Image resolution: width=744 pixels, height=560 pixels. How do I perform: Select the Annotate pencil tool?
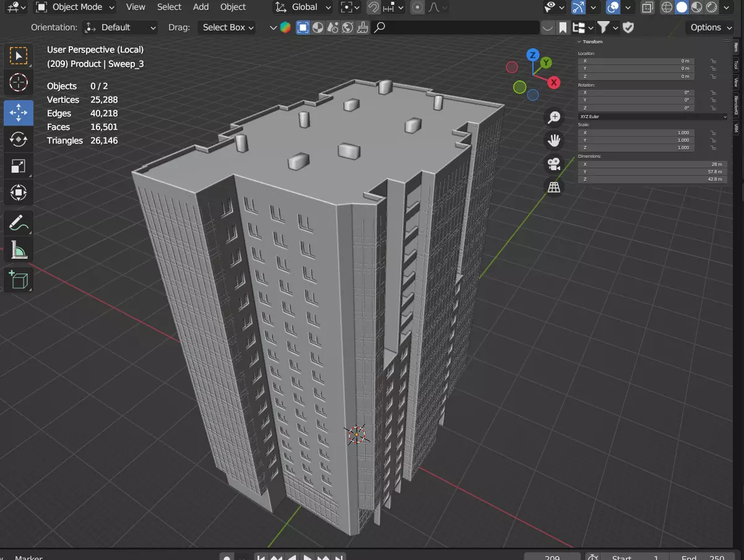pos(19,223)
